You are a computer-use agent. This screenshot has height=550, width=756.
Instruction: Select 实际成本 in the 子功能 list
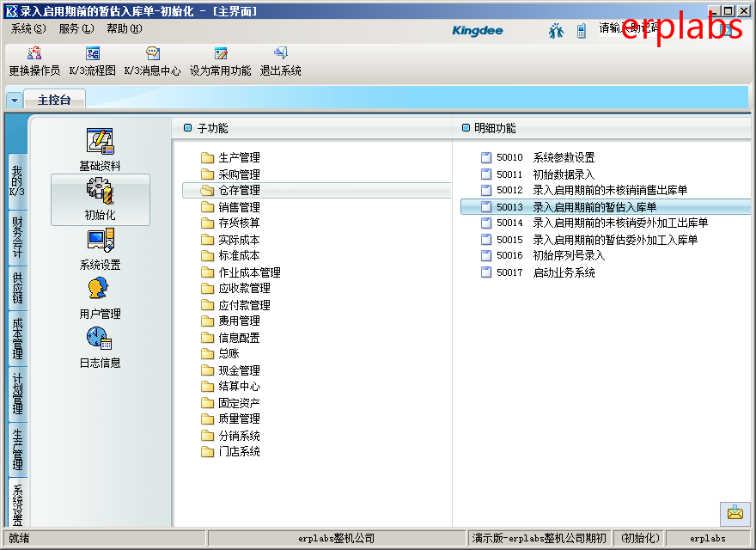tap(239, 240)
